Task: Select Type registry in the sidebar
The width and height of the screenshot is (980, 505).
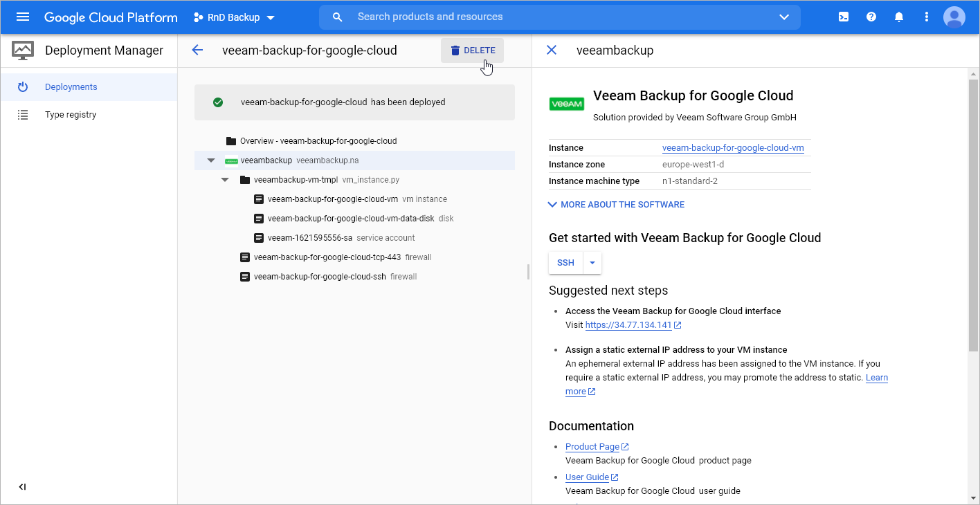Action: point(71,115)
